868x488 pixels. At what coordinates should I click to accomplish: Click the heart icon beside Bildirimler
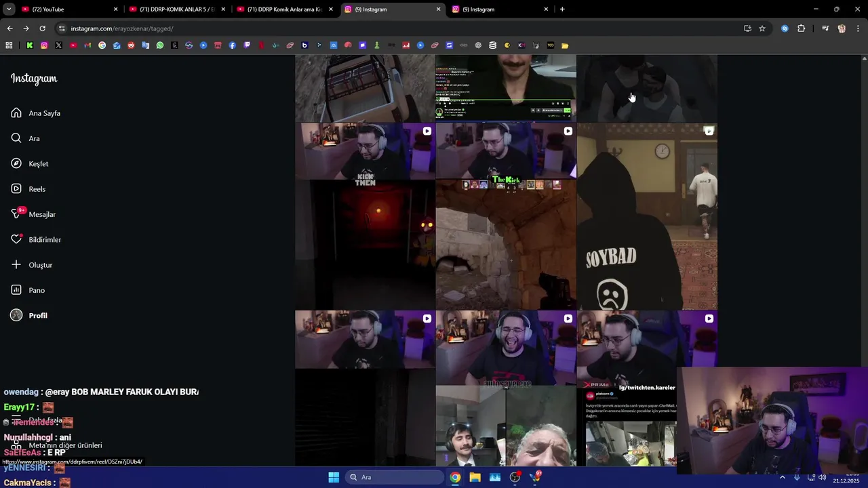coord(16,239)
